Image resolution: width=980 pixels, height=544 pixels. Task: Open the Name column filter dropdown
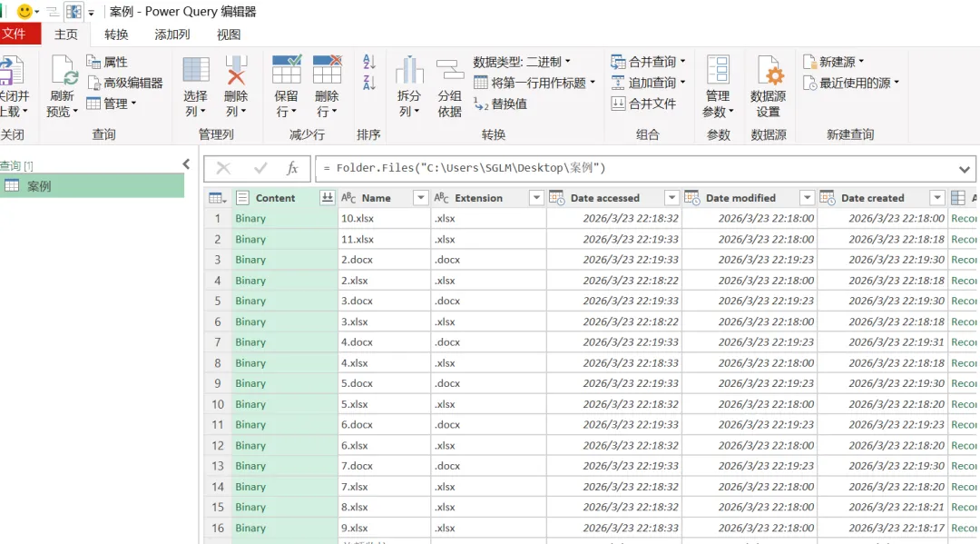coord(421,198)
